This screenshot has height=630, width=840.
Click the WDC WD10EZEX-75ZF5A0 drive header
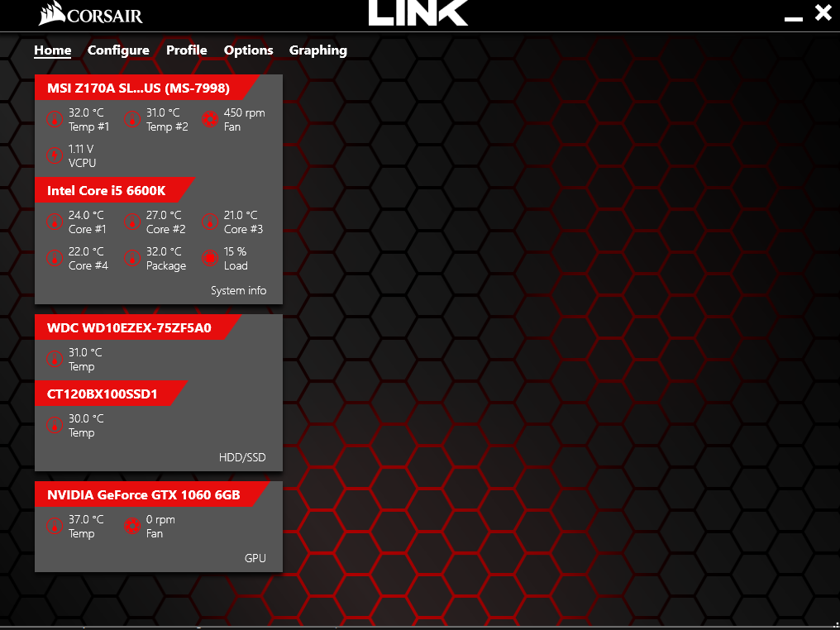click(137, 327)
